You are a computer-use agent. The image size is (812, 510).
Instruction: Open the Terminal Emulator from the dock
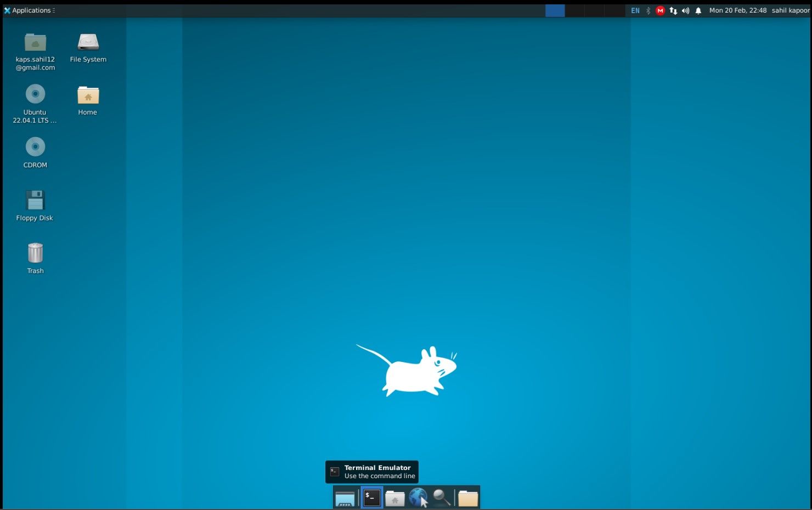371,497
